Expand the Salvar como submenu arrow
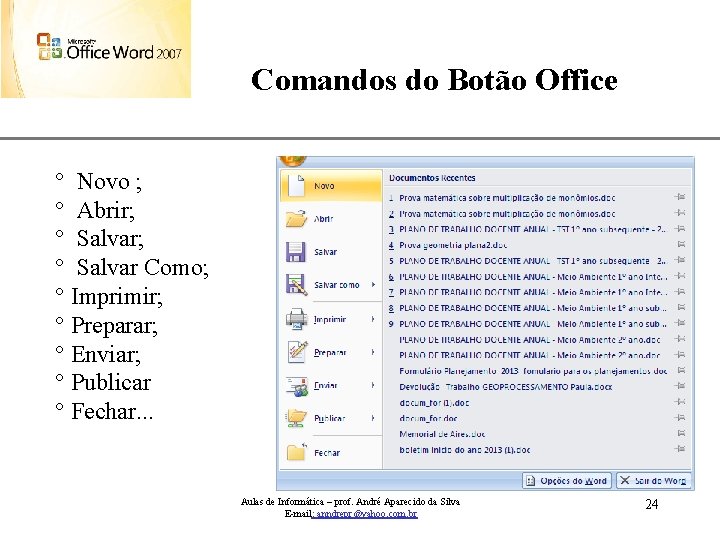The width and height of the screenshot is (720, 540). click(x=373, y=285)
